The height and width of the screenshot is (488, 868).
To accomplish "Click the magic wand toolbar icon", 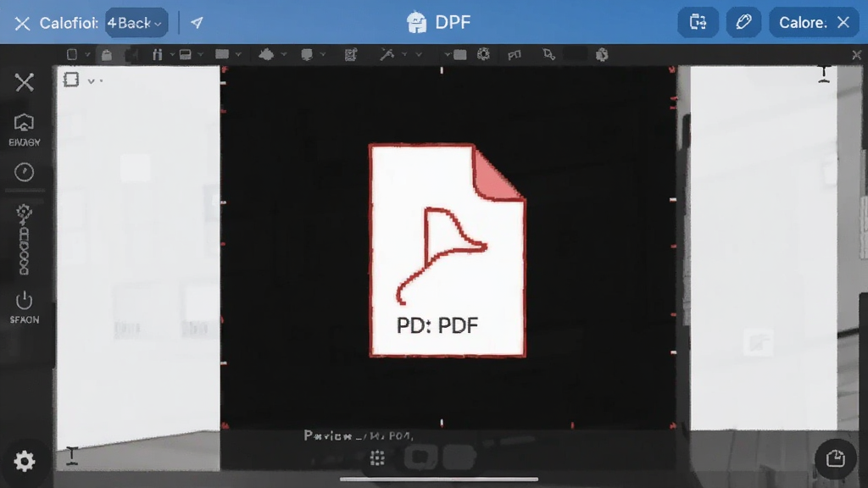I will tap(387, 54).
